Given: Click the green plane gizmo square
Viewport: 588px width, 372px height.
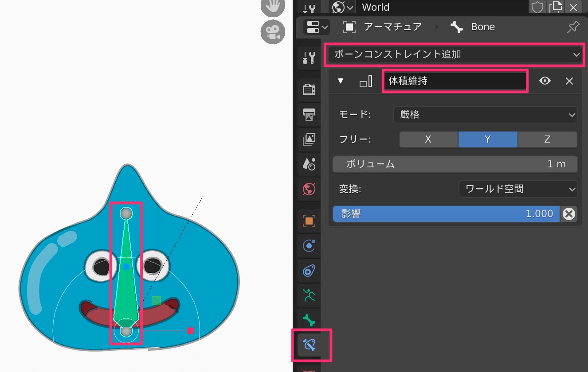Looking at the screenshot, I should pos(156,301).
